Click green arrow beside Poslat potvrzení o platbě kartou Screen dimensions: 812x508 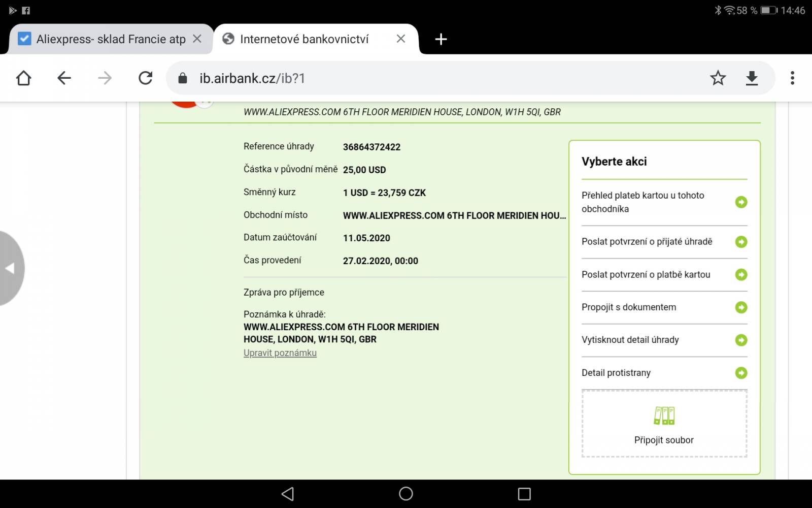(741, 275)
